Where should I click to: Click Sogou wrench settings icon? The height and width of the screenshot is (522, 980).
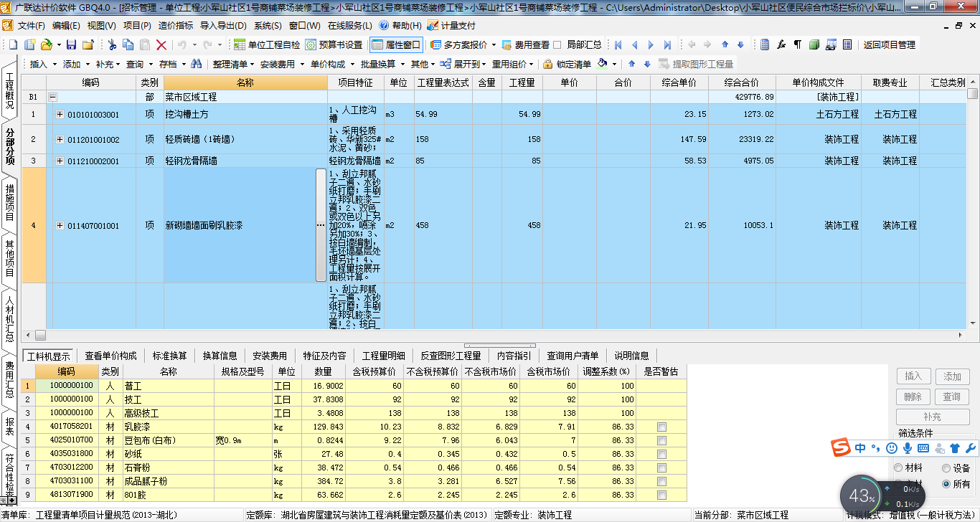coord(970,448)
